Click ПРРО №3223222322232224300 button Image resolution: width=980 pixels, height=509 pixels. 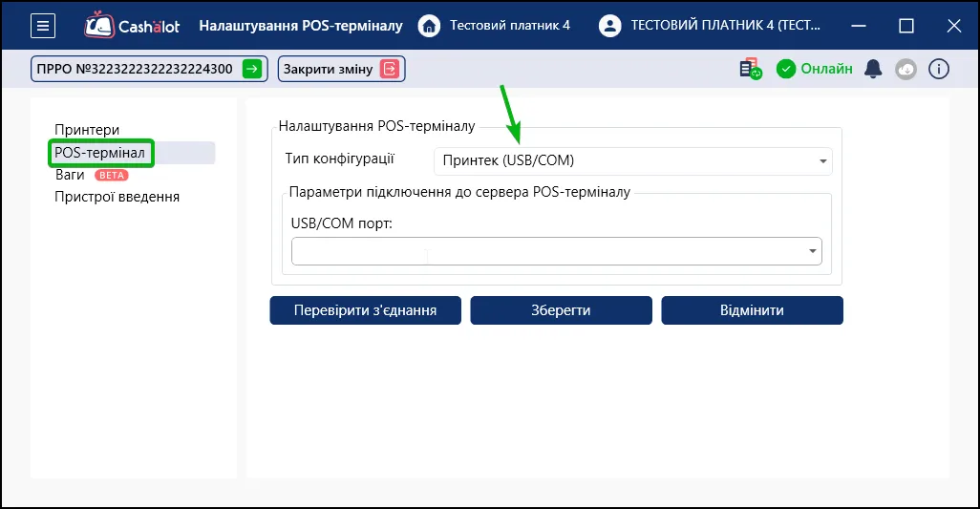(x=149, y=69)
